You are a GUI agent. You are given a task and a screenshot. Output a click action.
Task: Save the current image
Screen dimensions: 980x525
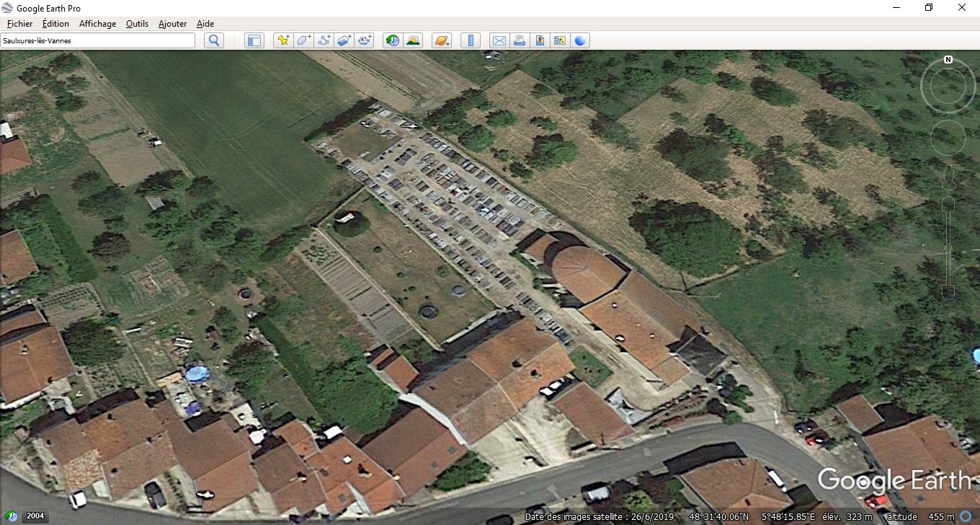click(539, 40)
